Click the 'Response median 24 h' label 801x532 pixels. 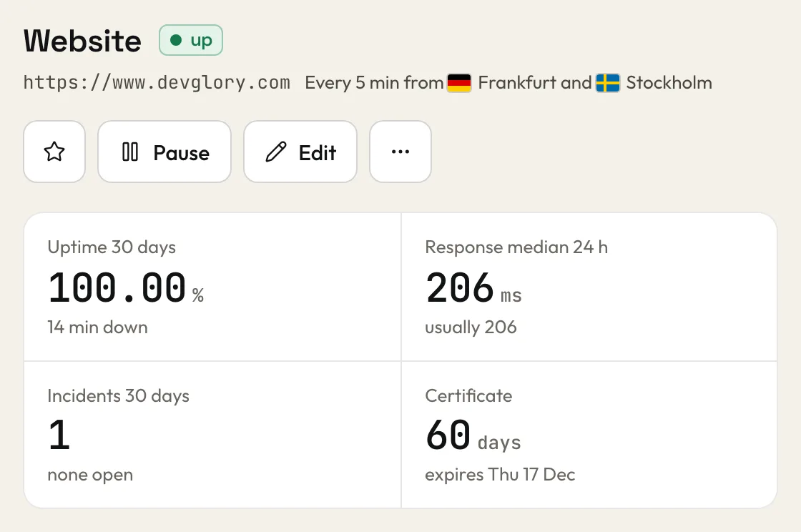[x=516, y=247]
